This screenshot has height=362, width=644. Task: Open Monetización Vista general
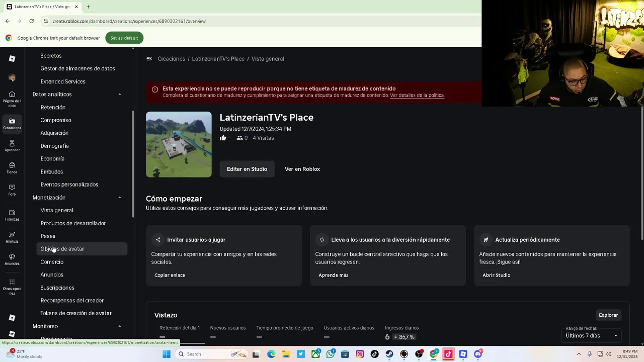57,210
